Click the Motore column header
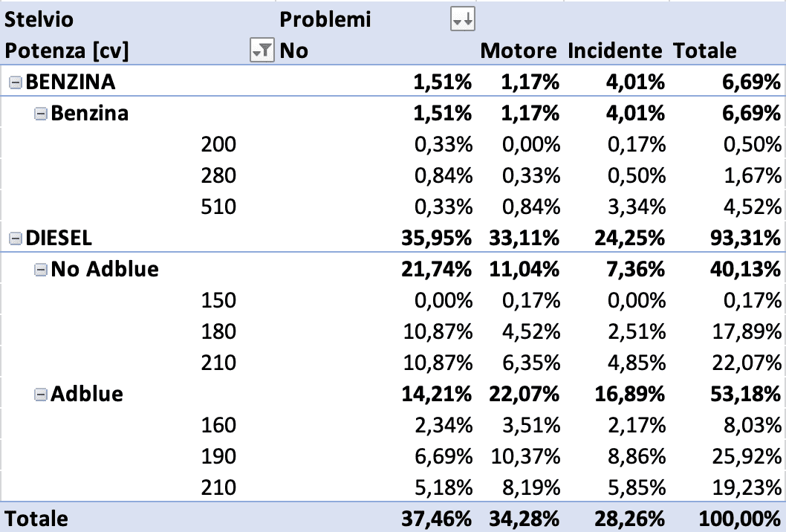This screenshot has width=786, height=532. click(x=519, y=51)
